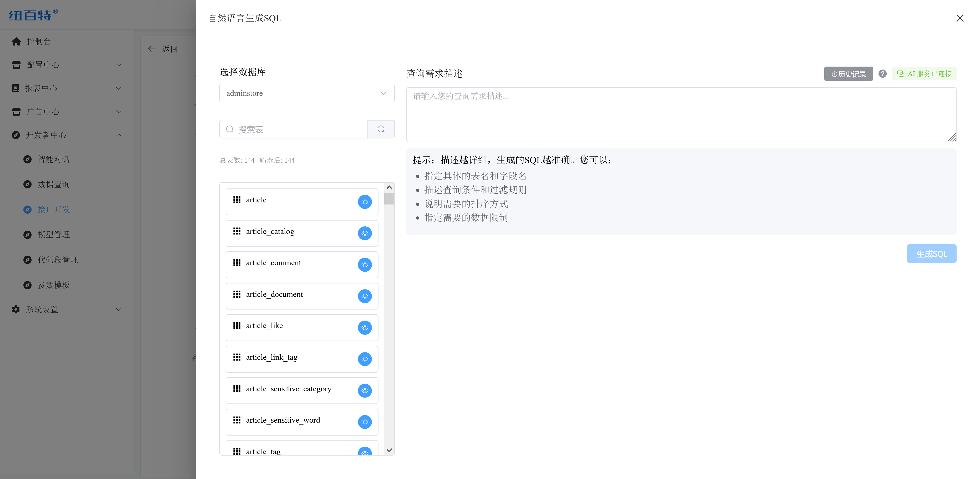
Task: Click the table list scrollbar down arrow
Action: pyautogui.click(x=389, y=450)
